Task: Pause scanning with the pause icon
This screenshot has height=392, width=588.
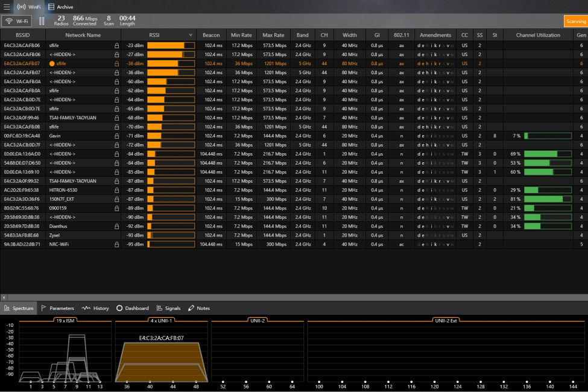Action: click(42, 21)
